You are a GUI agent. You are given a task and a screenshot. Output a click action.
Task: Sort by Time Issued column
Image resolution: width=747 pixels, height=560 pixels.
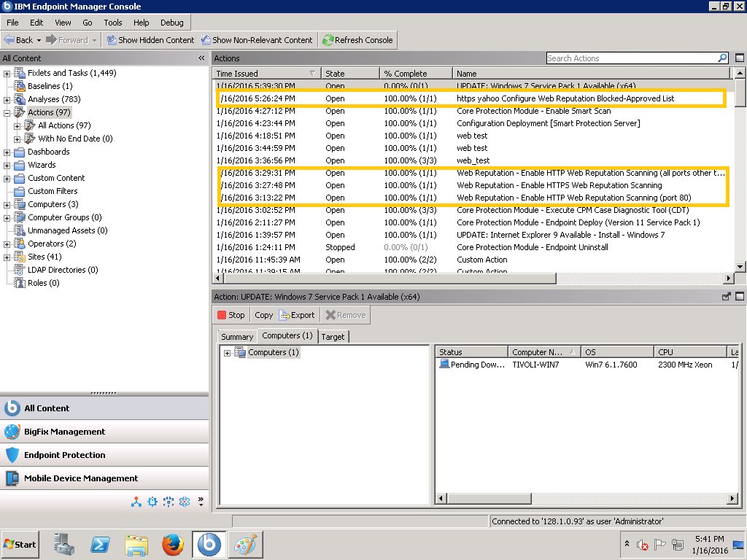coord(266,74)
